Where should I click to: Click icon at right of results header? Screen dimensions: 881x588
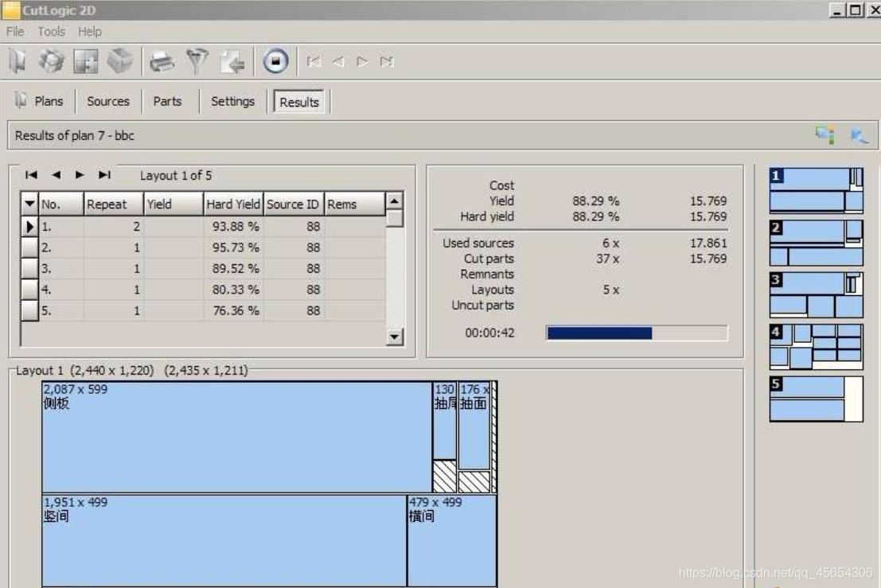(x=859, y=135)
